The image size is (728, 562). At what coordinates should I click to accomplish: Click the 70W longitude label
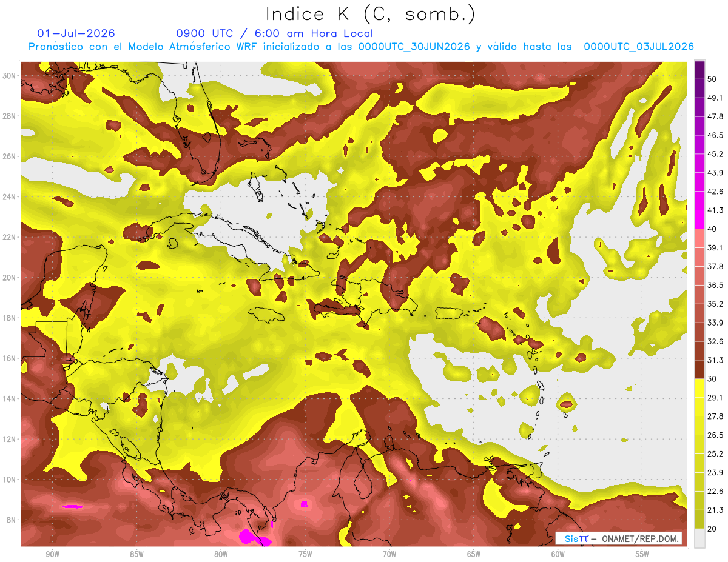click(x=389, y=554)
